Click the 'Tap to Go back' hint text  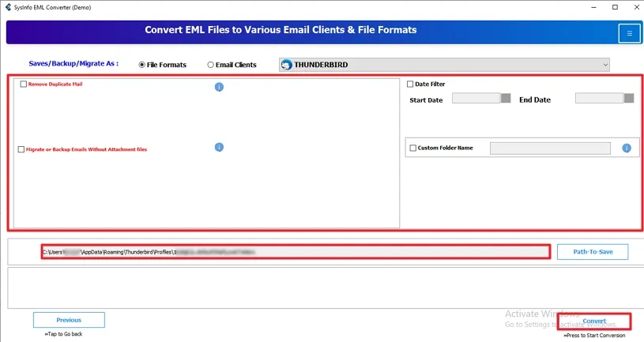tap(64, 334)
